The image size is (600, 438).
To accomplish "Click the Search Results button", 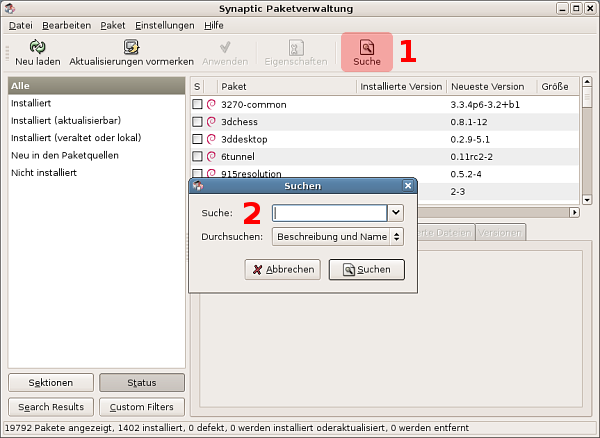I will (x=51, y=407).
